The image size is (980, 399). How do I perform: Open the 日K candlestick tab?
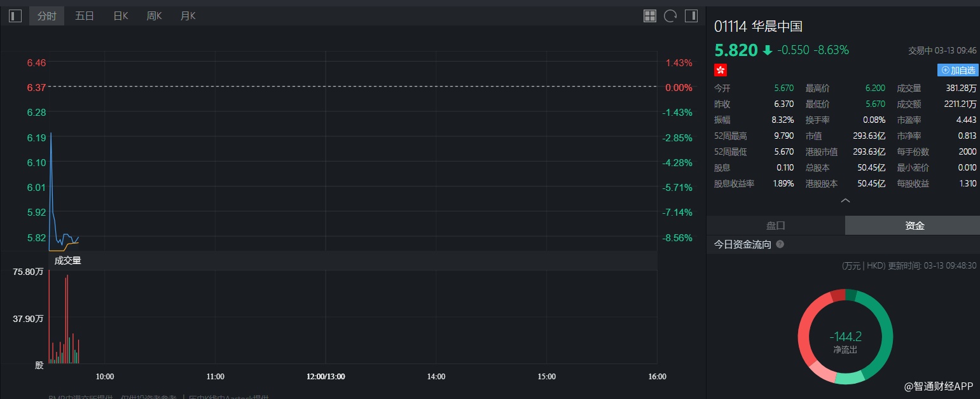click(120, 16)
